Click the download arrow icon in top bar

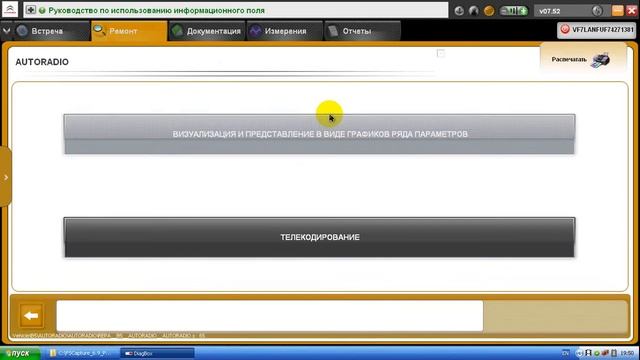459,11
